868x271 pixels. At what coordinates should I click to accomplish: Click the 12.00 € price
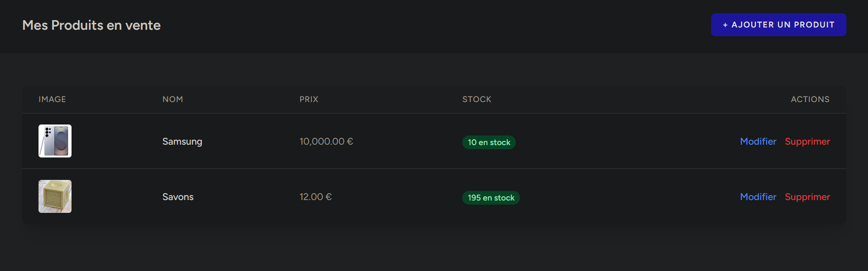point(315,197)
